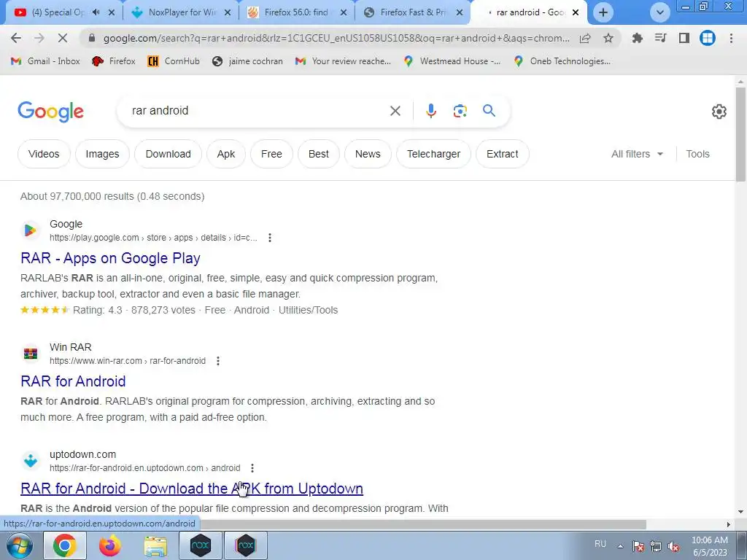Show hidden system tray icons

[x=620, y=546]
